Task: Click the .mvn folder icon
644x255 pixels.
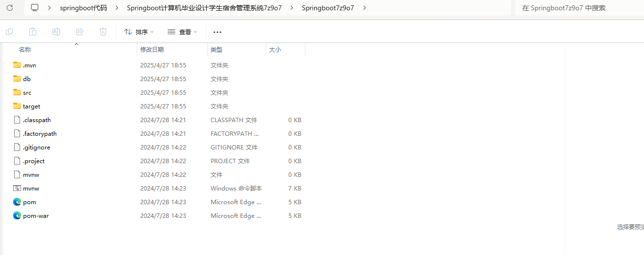Action: click(17, 65)
